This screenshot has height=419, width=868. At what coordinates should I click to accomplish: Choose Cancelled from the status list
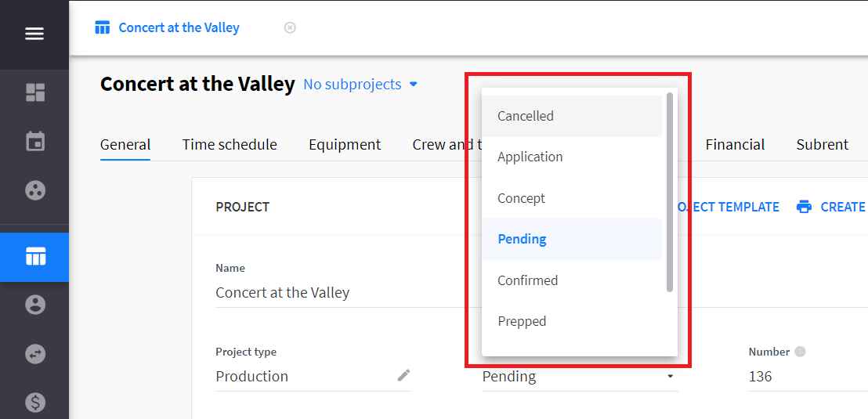(572, 116)
